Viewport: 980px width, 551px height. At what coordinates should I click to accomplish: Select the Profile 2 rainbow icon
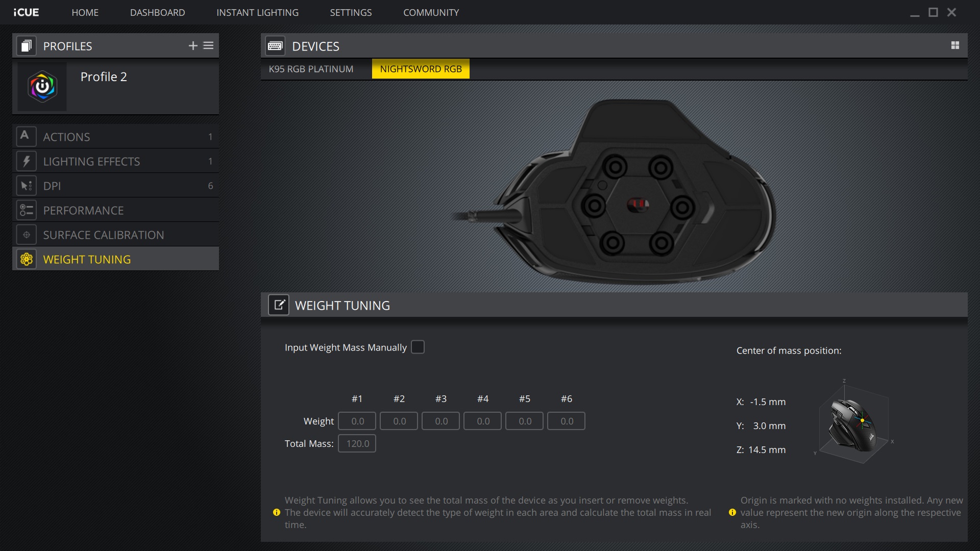42,87
